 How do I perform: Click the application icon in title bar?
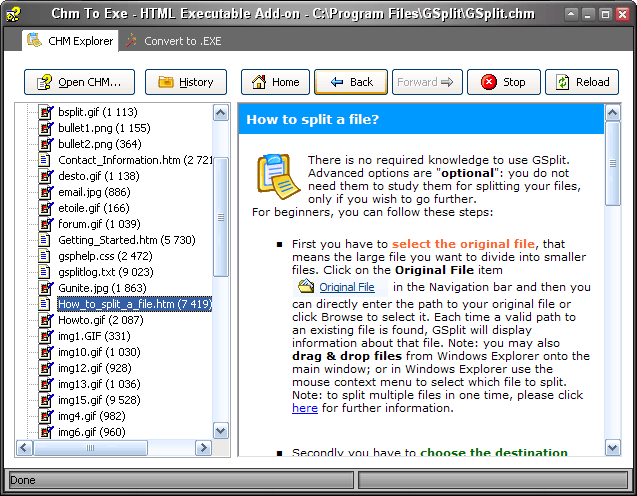click(13, 14)
